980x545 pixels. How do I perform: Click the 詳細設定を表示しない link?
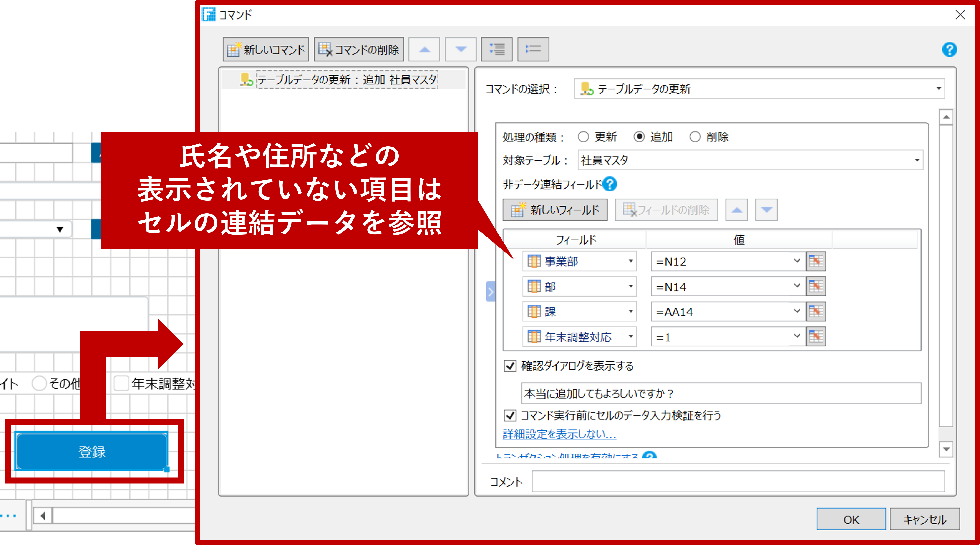pyautogui.click(x=559, y=434)
